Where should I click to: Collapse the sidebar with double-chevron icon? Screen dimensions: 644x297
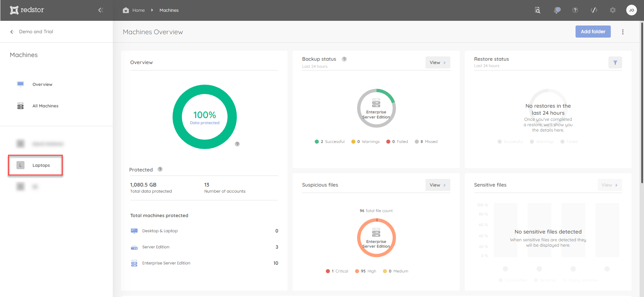(100, 10)
